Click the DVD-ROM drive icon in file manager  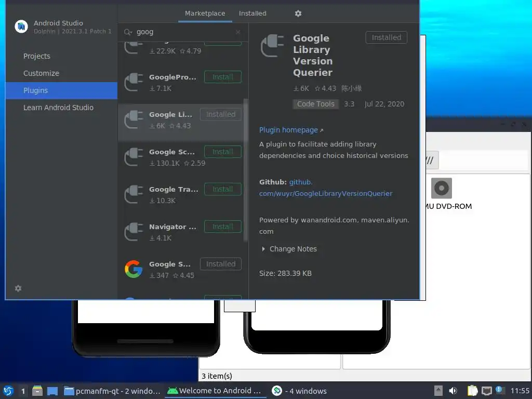pos(442,188)
